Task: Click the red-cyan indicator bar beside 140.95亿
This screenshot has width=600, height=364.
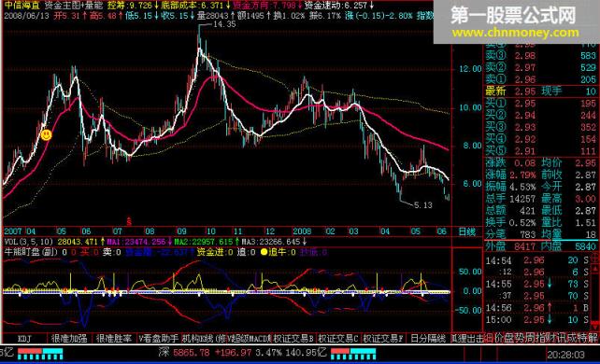Action: pyautogui.click(x=353, y=354)
